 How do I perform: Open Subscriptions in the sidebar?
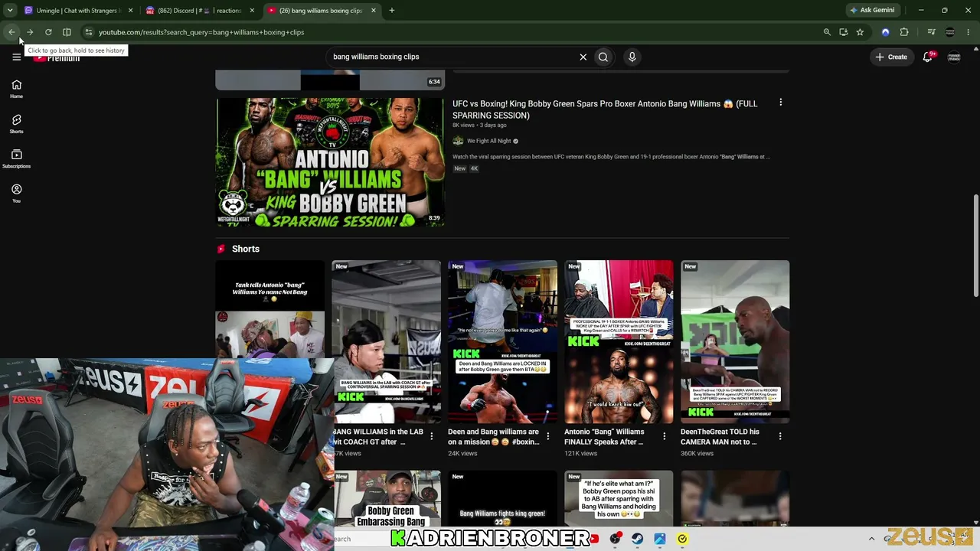(16, 158)
